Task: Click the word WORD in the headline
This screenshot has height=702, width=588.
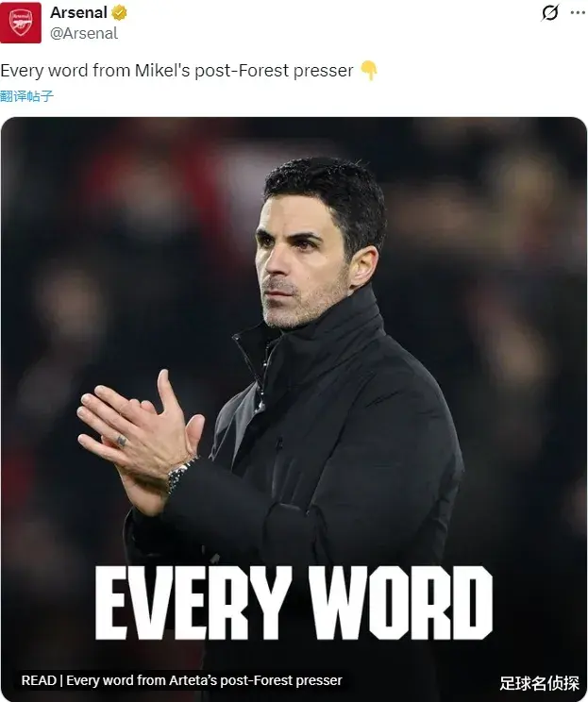Action: pyautogui.click(x=401, y=603)
